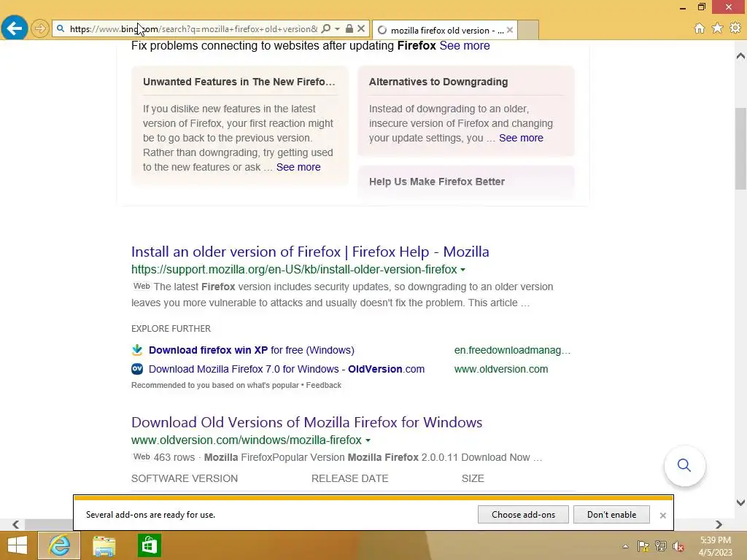Click 'See more' in Unwanted Features card

click(298, 167)
